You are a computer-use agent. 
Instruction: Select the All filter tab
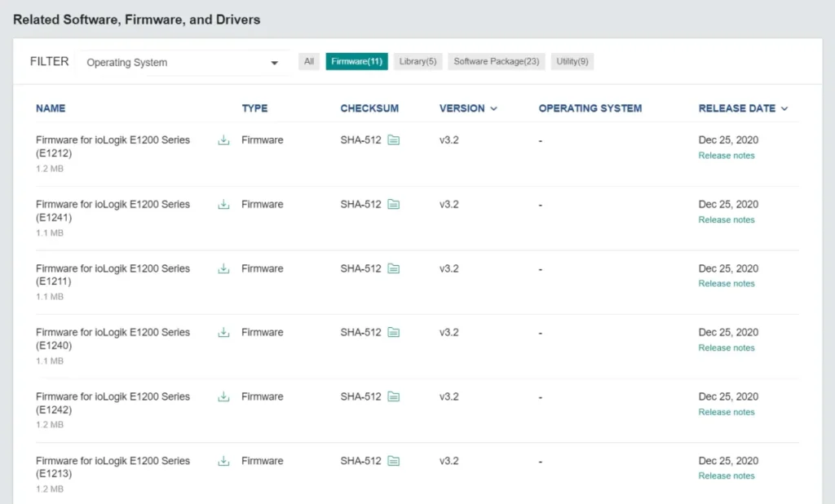[309, 61]
